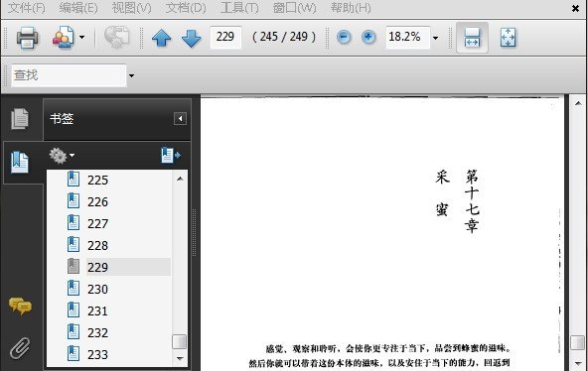The width and height of the screenshot is (588, 371).
Task: Open the 文件(F) menu
Action: click(27, 8)
